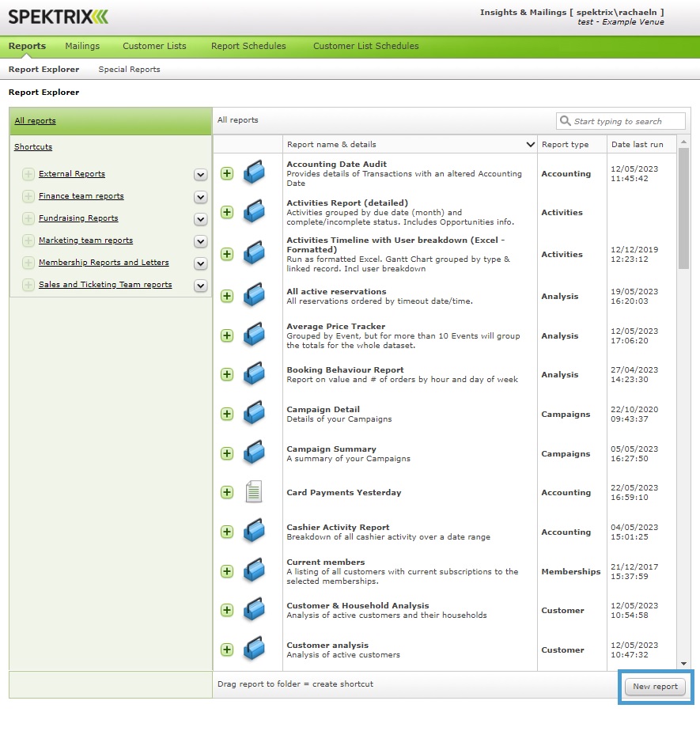
Task: Click the toolbox icon for All active reservations
Action: coord(254,294)
